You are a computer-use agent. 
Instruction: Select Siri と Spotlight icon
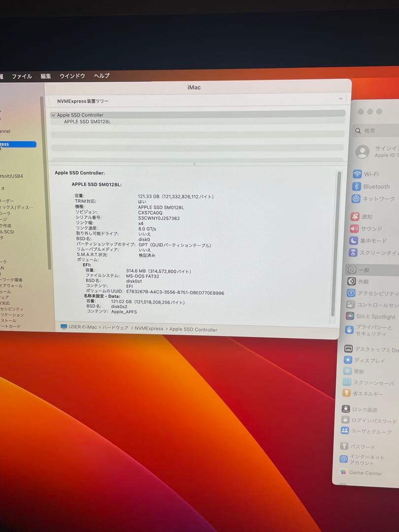(350, 316)
